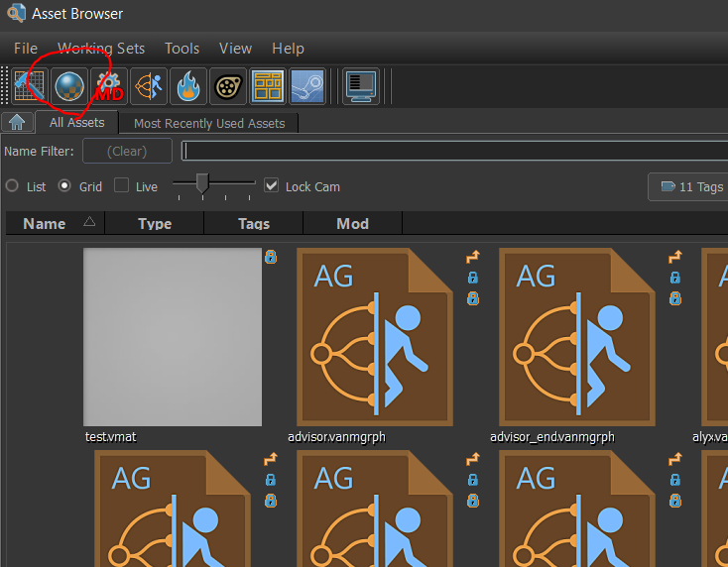Screen dimensions: 728x567
Task: Open the ModelDoc gear MD icon
Action: (x=109, y=86)
